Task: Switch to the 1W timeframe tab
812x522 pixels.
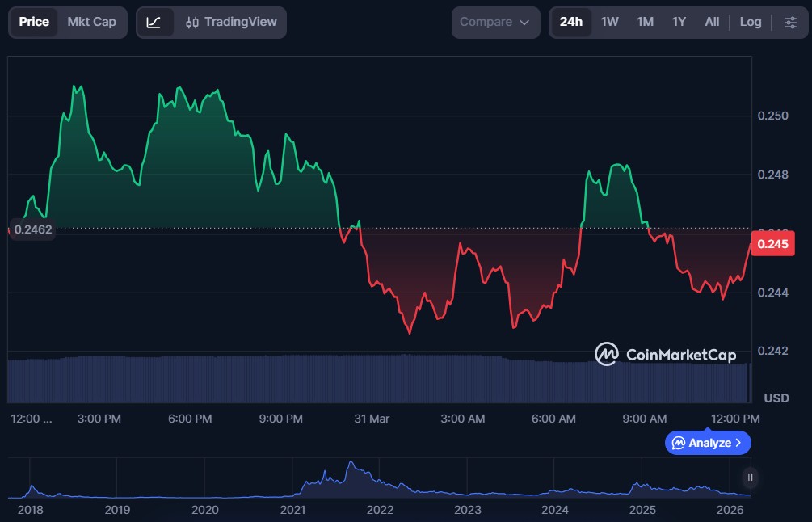Action: (x=610, y=22)
